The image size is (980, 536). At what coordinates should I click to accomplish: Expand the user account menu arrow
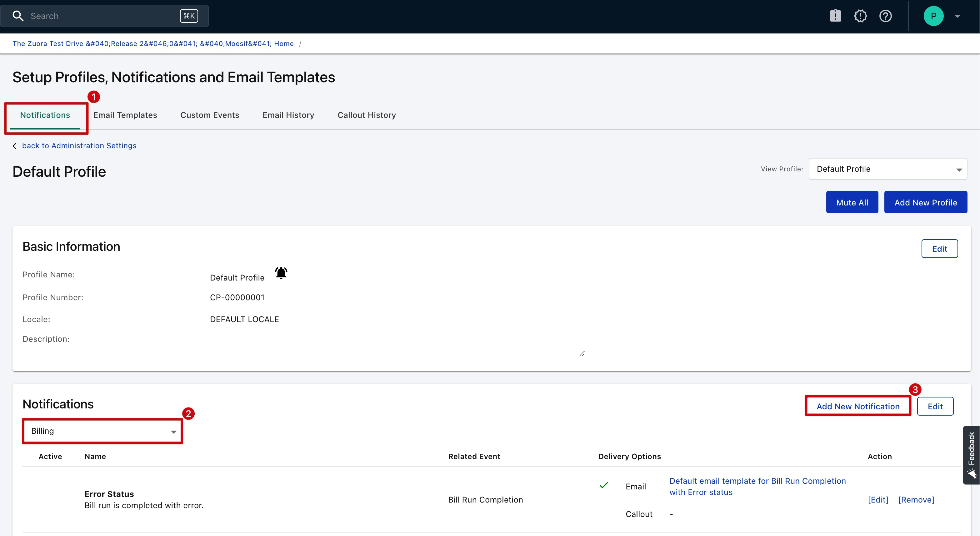[x=957, y=16]
